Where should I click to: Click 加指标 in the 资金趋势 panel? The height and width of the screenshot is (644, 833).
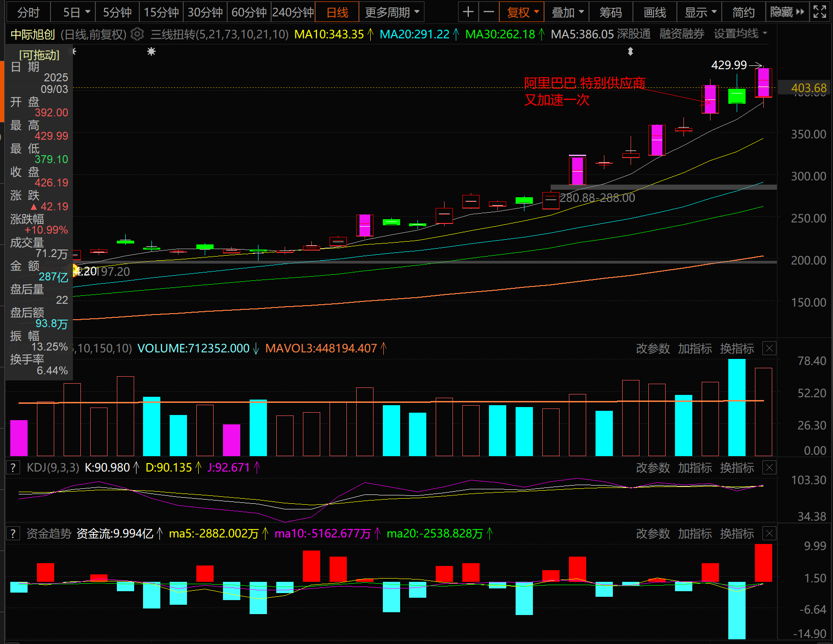click(x=695, y=534)
